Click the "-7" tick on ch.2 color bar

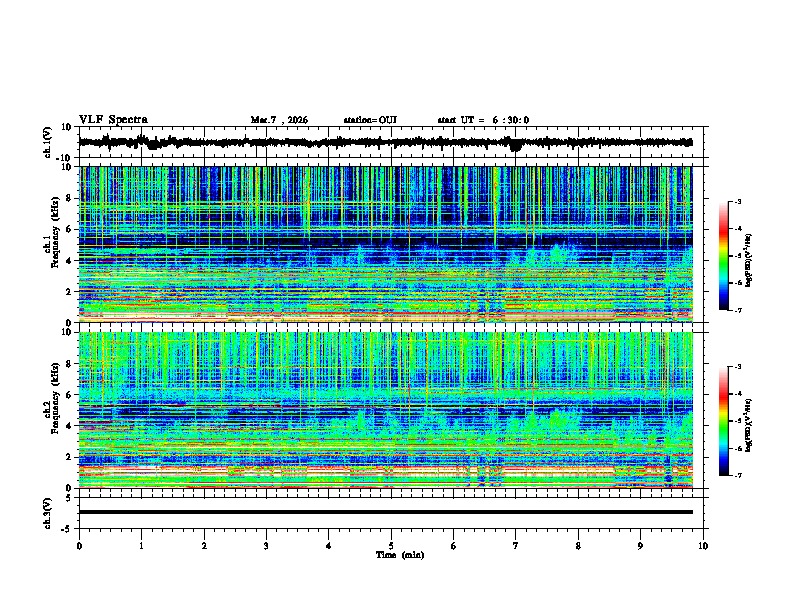737,475
